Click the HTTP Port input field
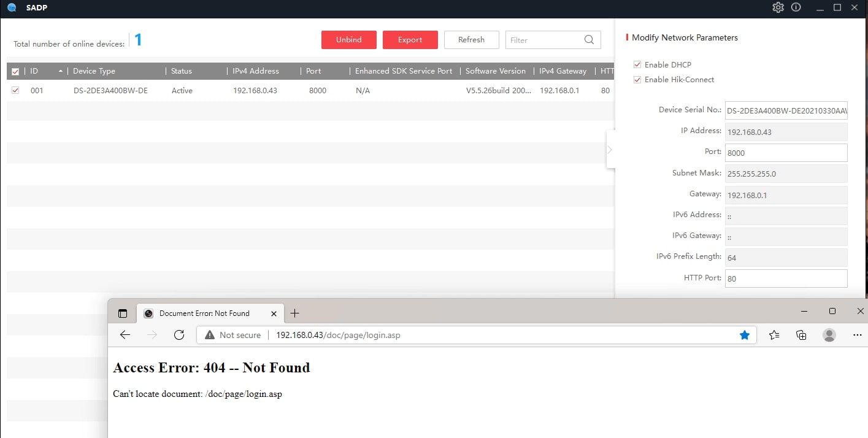This screenshot has width=868, height=438. tap(785, 279)
